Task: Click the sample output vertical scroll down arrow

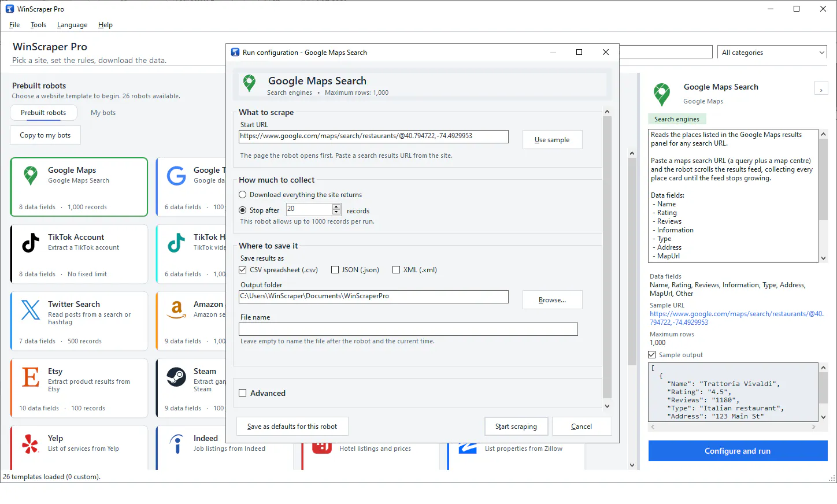Action: [823, 417]
